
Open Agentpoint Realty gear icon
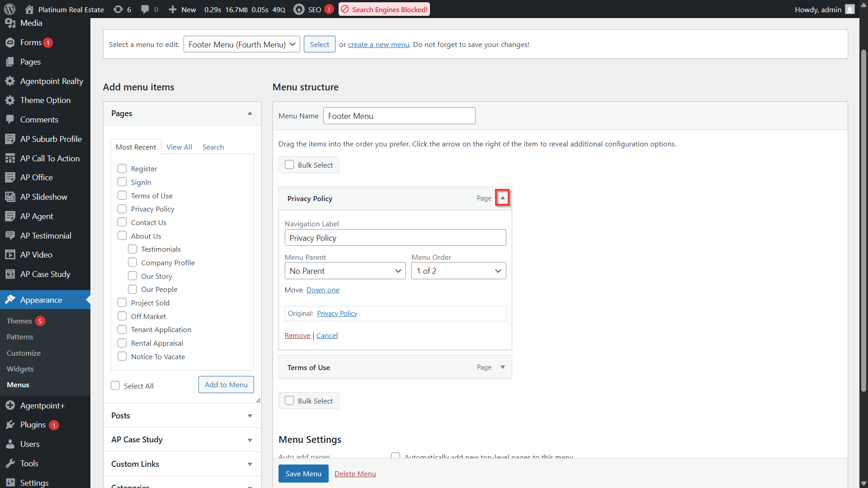(x=10, y=81)
